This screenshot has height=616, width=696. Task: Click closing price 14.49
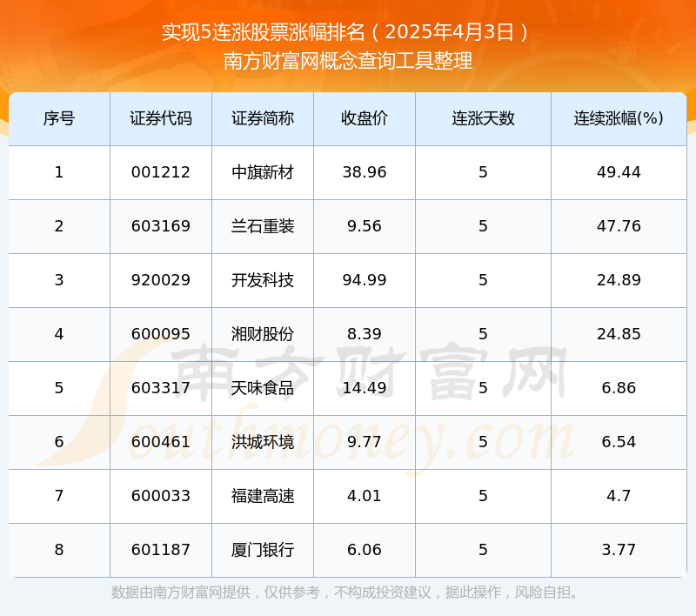365,388
